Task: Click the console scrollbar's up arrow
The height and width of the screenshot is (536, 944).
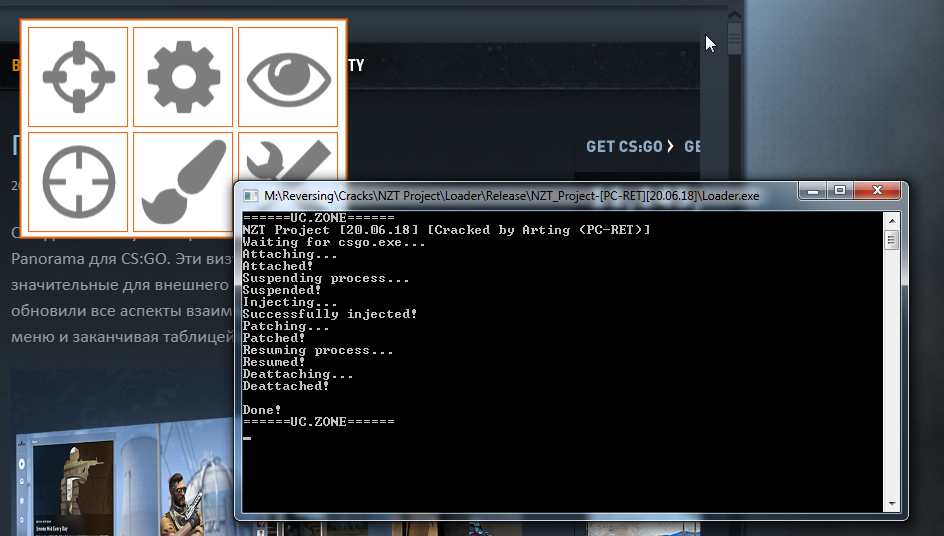Action: (x=892, y=221)
